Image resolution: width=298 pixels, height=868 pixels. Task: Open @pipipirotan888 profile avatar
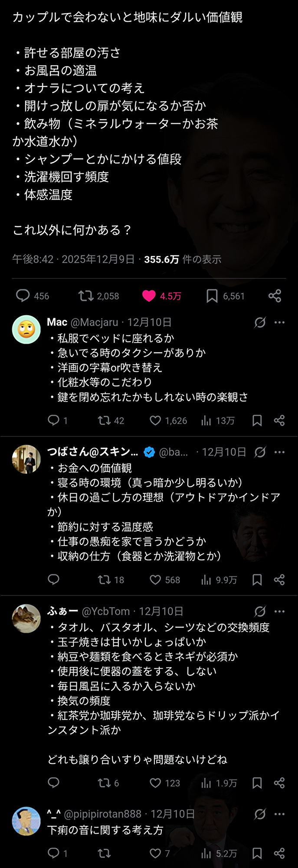26,821
